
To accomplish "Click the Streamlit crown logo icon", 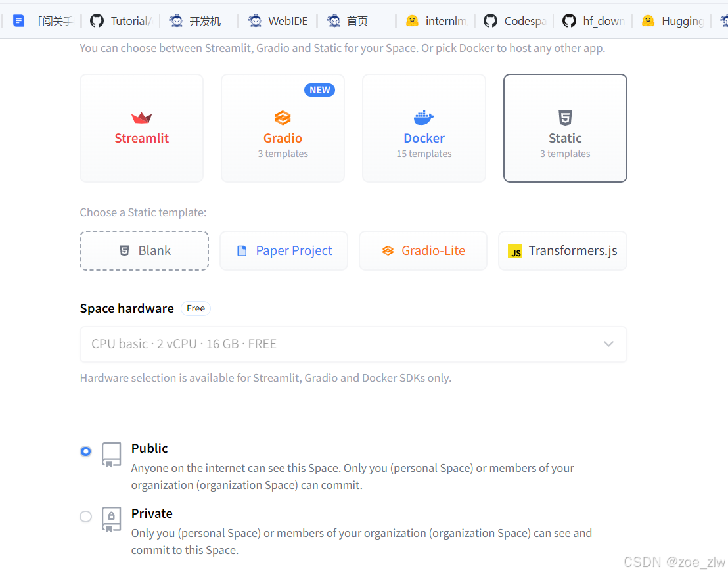I will [x=142, y=118].
